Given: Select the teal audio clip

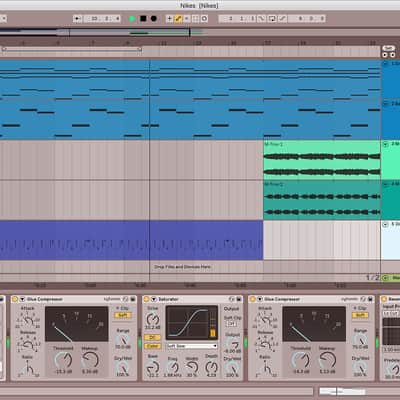Looking at the screenshot, I should 322,200.
